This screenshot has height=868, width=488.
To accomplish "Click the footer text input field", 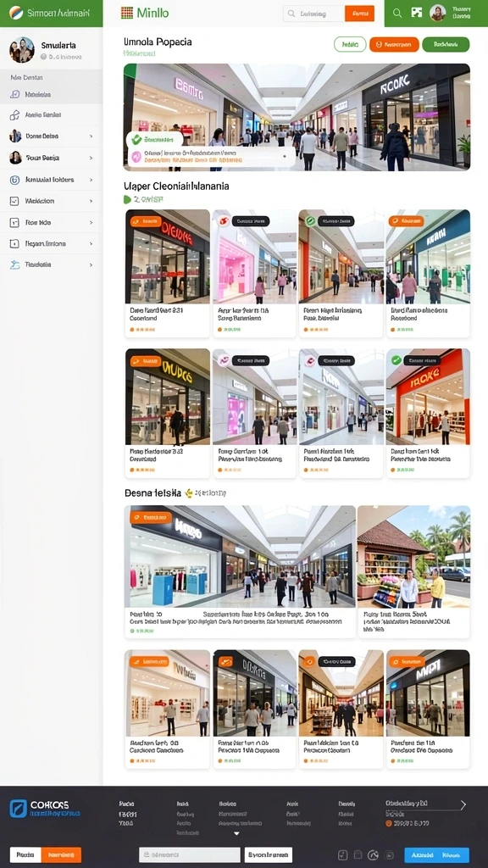I will (189, 854).
